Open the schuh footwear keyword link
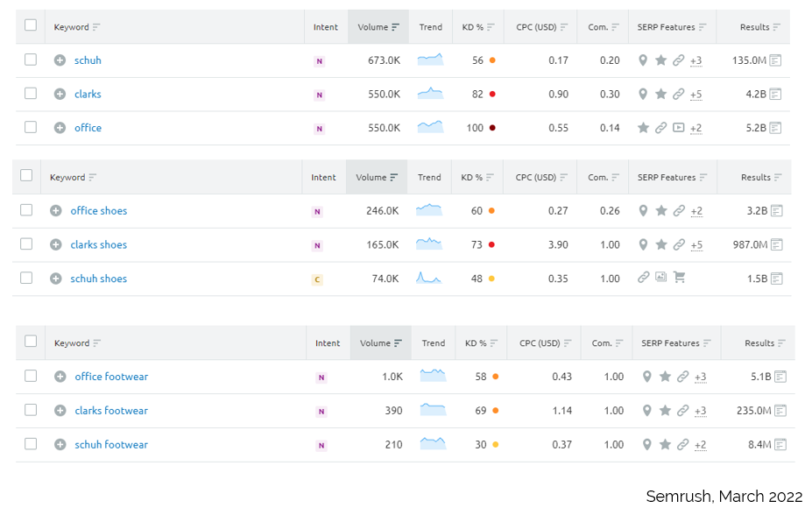This screenshot has width=812, height=508. click(x=111, y=444)
